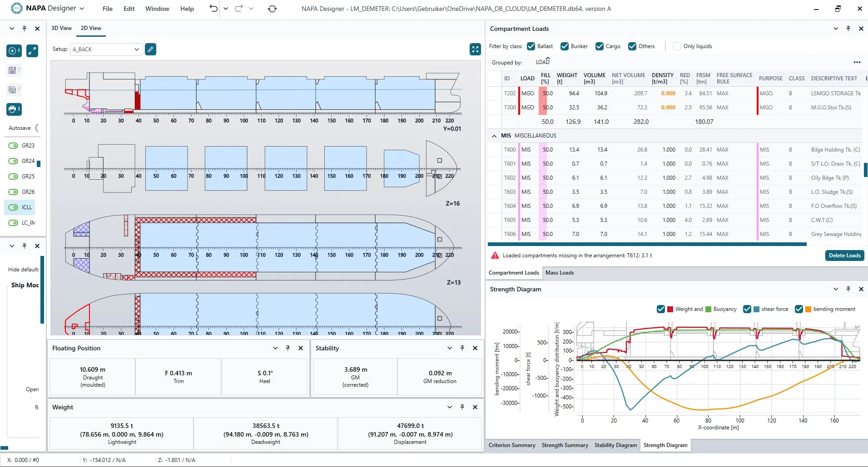
Task: Open the Window menu
Action: 157,9
